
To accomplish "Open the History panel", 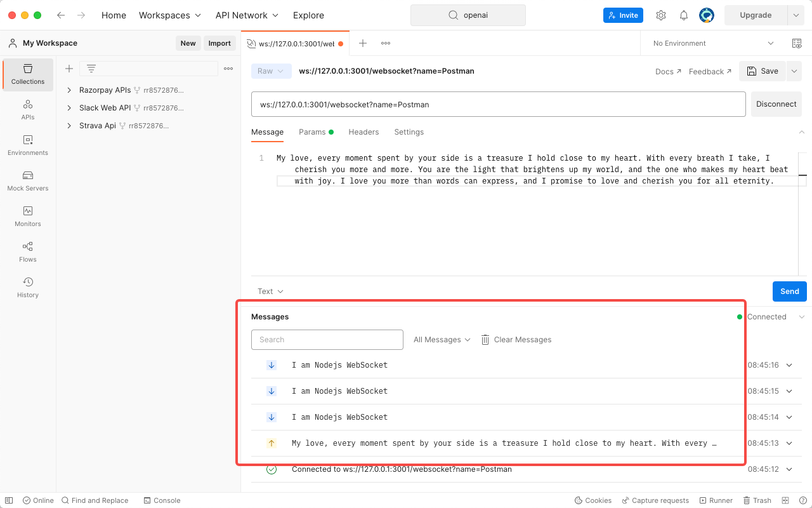I will pos(27,287).
